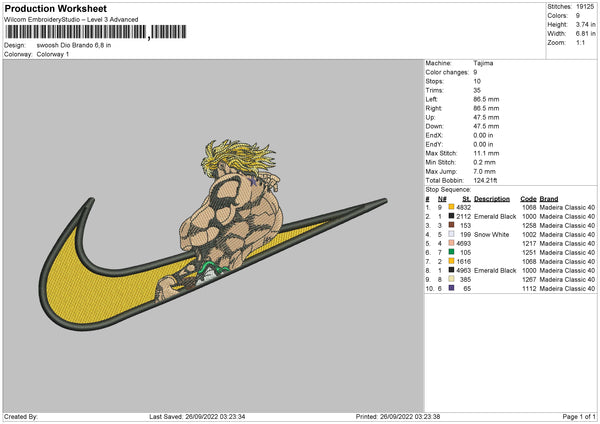Viewport: 600px width, 424px height.
Task: Click 'Emerald Black' in stop row 8
Action: [x=495, y=271]
